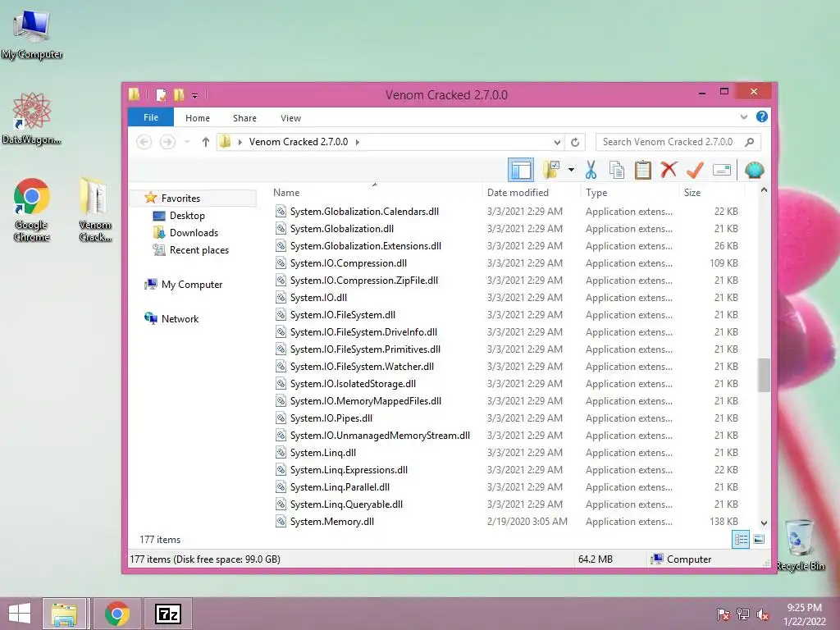Click the Forward navigation arrow
Image resolution: width=840 pixels, height=630 pixels.
click(x=167, y=142)
